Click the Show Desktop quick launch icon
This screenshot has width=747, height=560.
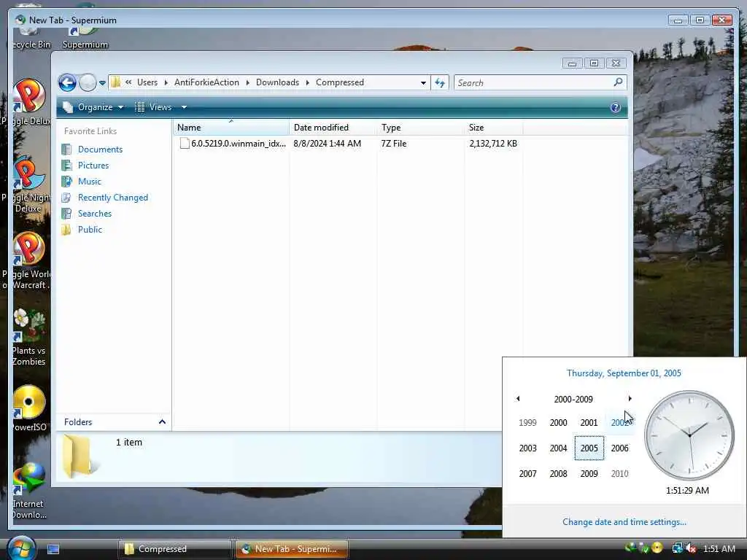tap(53, 549)
